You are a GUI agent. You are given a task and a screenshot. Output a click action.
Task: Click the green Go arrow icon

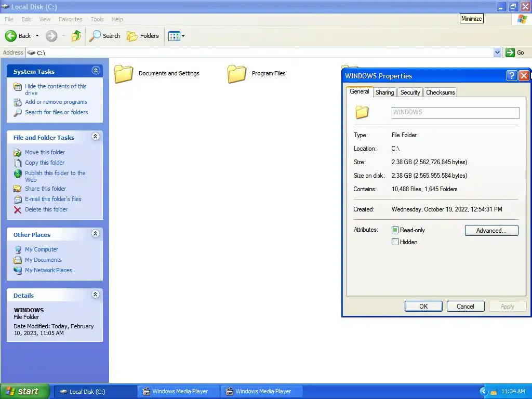[510, 52]
